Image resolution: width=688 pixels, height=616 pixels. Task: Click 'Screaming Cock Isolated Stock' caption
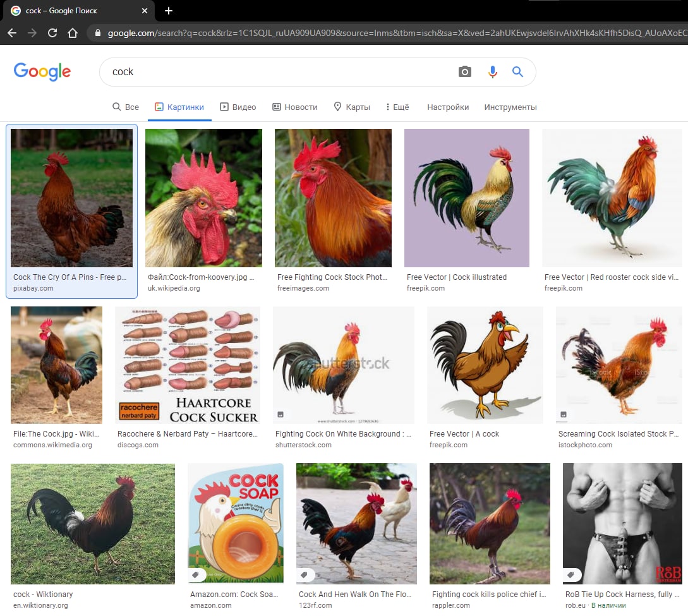tap(619, 434)
